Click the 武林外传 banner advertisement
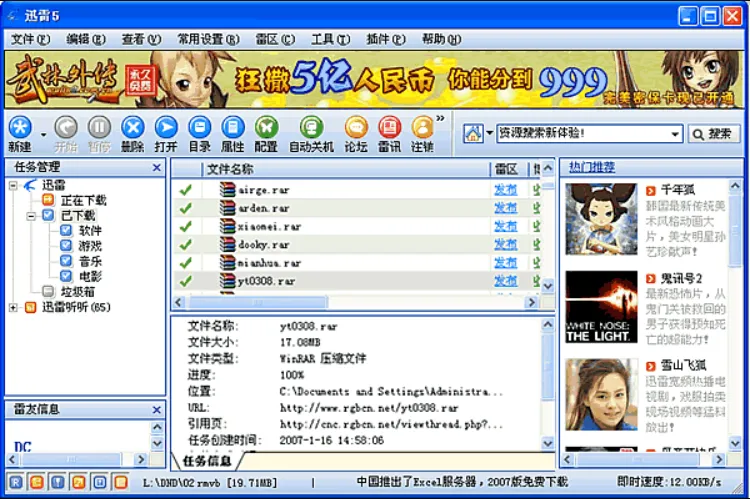The height and width of the screenshot is (499, 750). pyautogui.click(x=374, y=79)
